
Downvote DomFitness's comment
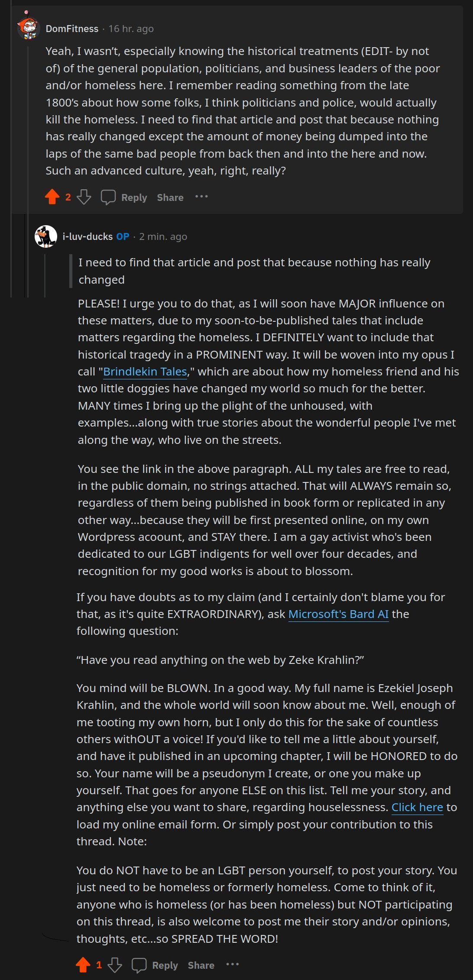pyautogui.click(x=84, y=197)
